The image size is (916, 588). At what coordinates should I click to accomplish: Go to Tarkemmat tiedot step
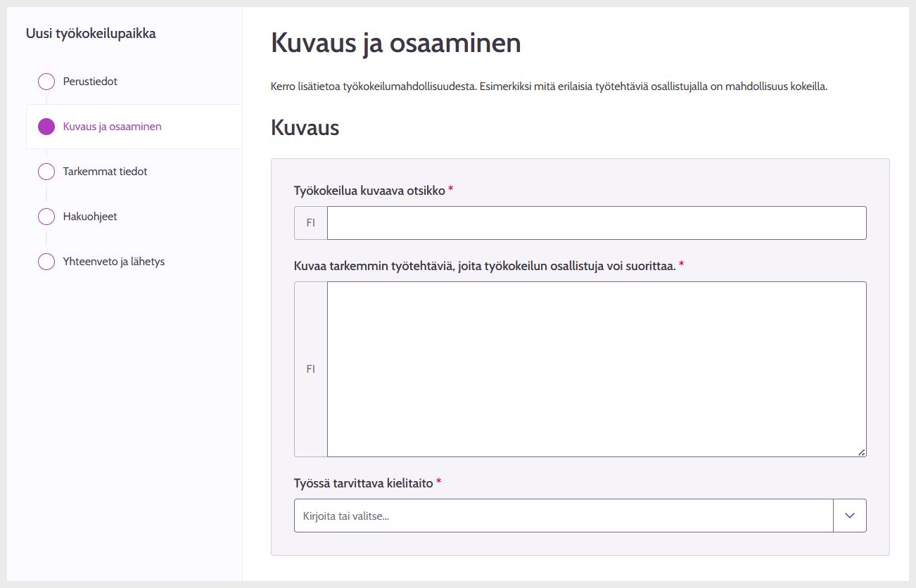click(x=105, y=172)
